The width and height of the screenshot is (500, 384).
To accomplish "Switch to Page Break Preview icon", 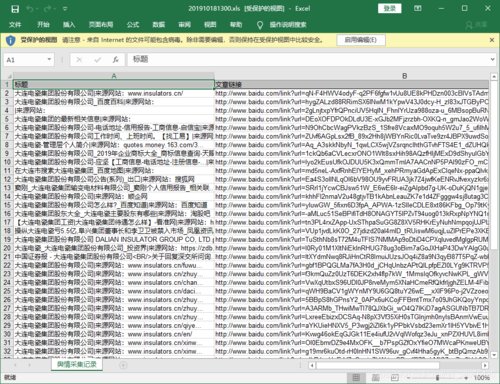I will [395, 377].
